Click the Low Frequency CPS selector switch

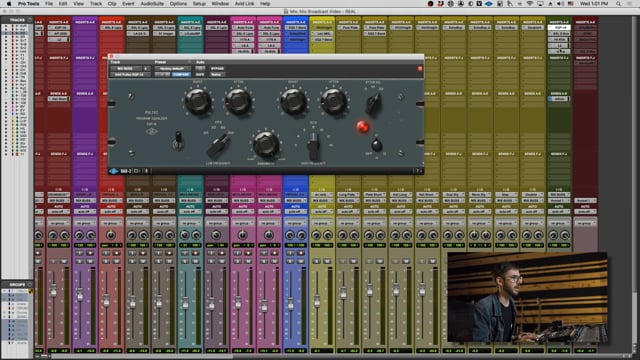[x=218, y=145]
